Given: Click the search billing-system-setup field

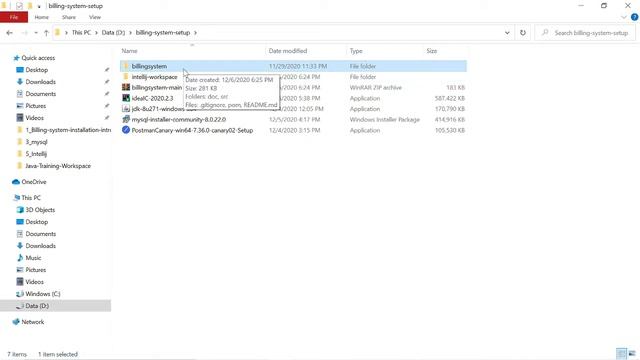Looking at the screenshot, I should (x=585, y=33).
